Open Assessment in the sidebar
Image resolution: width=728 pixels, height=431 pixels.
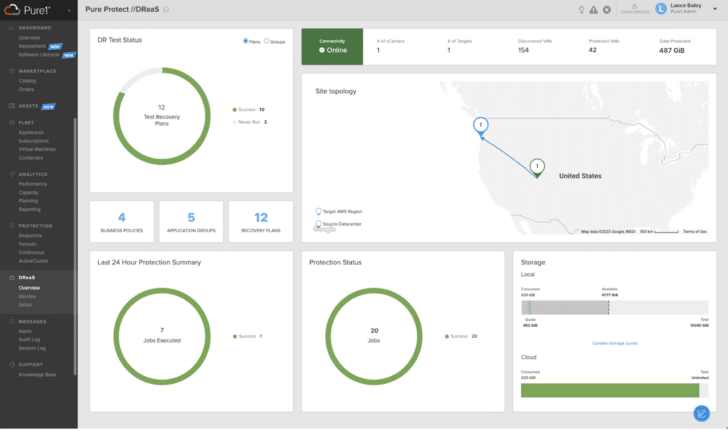[32, 46]
